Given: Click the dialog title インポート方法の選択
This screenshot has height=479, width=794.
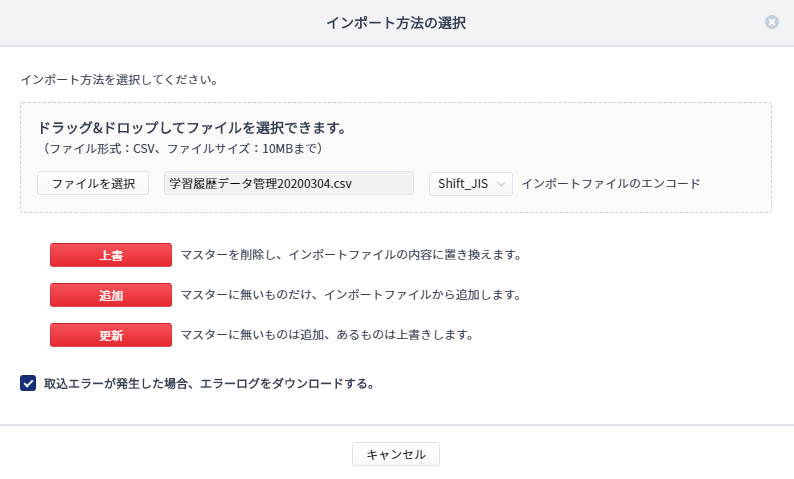Looking at the screenshot, I should coord(396,23).
